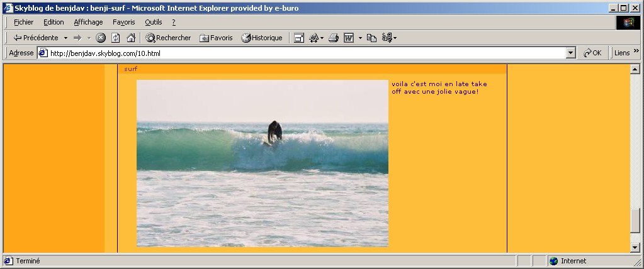
Task: Click the vertical scrollbar thumb
Action: [635, 221]
